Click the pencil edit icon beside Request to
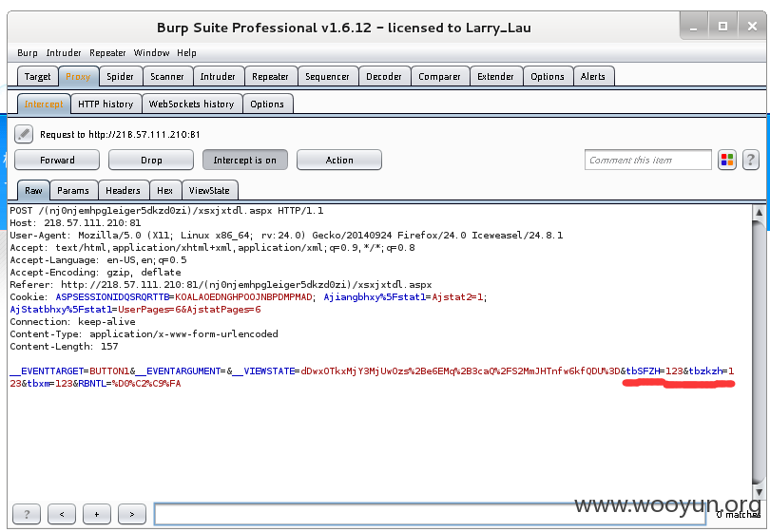770x532 pixels. tap(24, 134)
